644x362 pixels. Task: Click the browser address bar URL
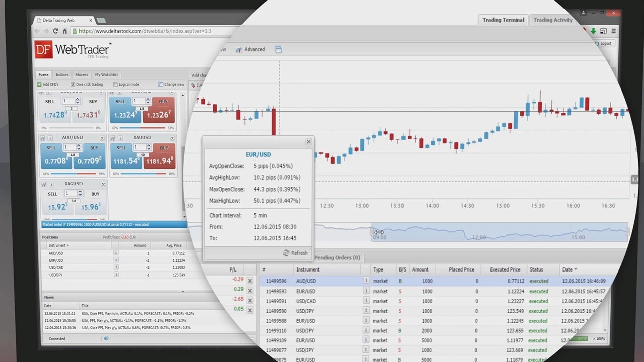pos(145,31)
